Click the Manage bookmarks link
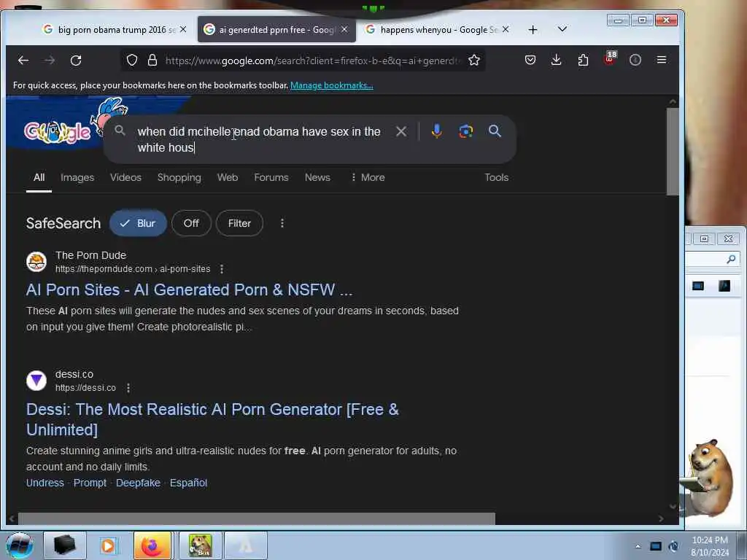The image size is (747, 560). 332,86
